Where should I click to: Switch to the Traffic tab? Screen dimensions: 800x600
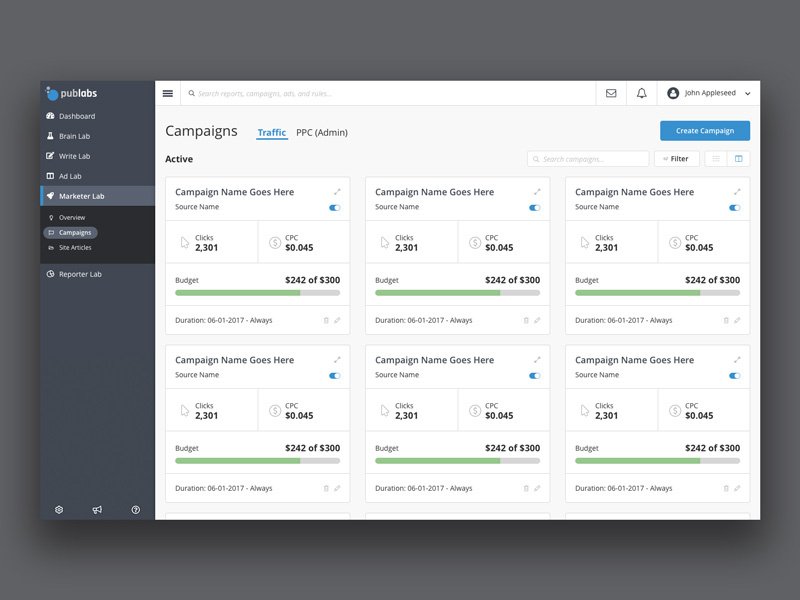pos(271,133)
